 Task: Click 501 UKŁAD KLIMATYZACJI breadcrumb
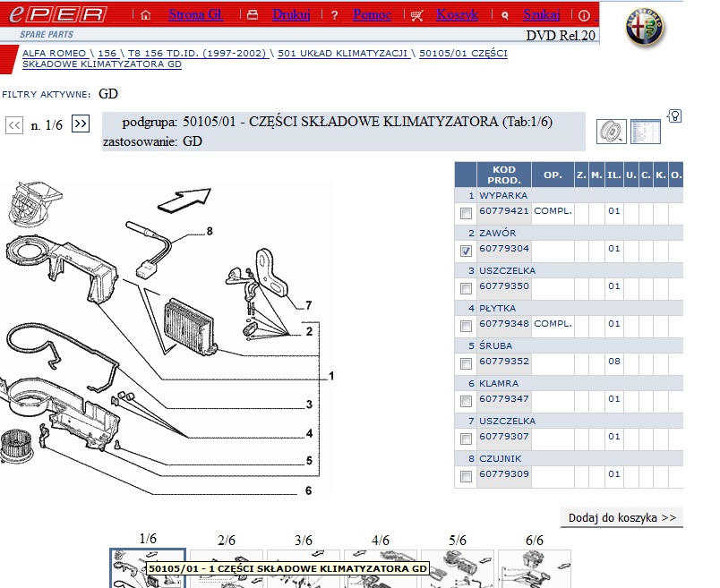343,53
